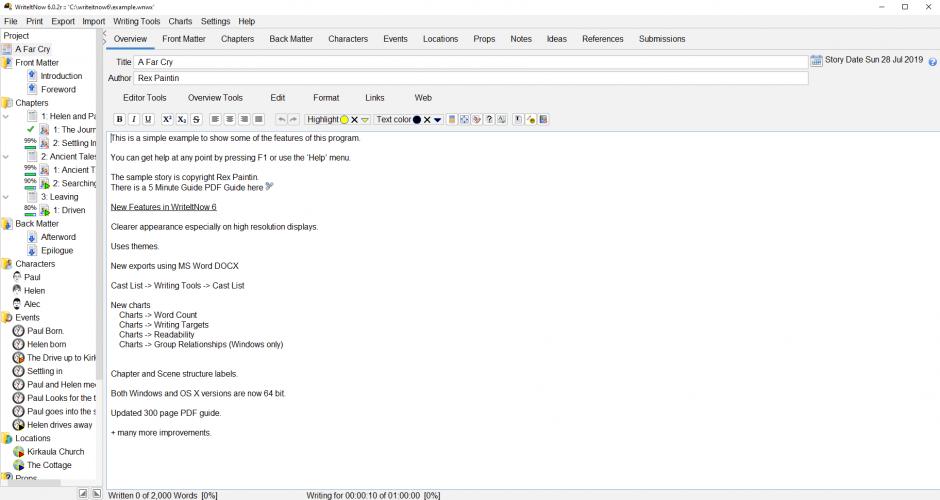
Task: Click the Web toolbar button
Action: click(423, 98)
